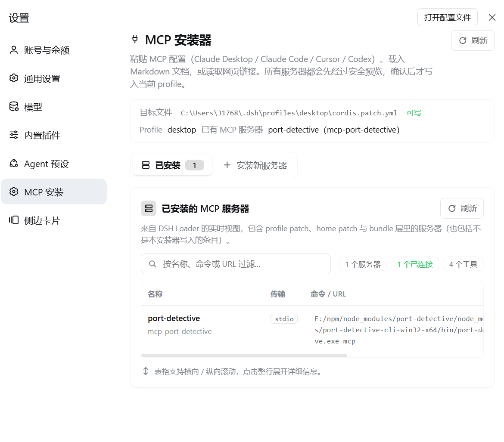Image resolution: width=504 pixels, height=442 pixels.
Task: Expand the port-detective server row
Action: point(312,330)
